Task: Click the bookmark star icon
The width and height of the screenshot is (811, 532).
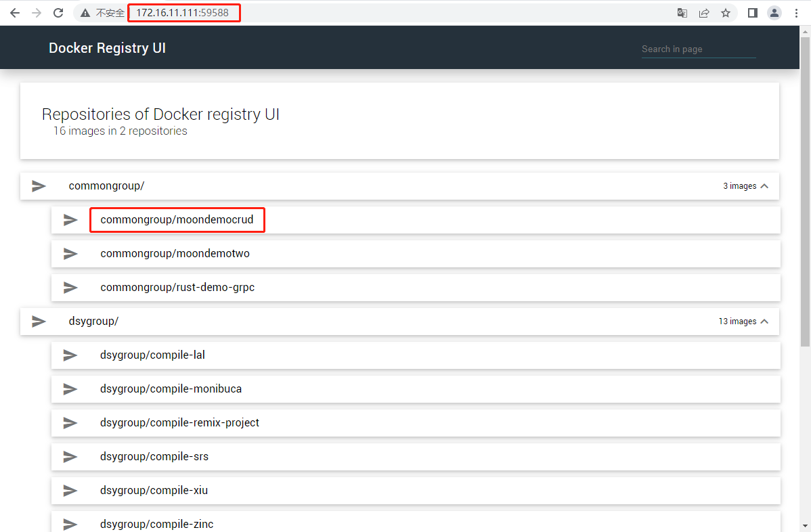Action: [x=725, y=12]
